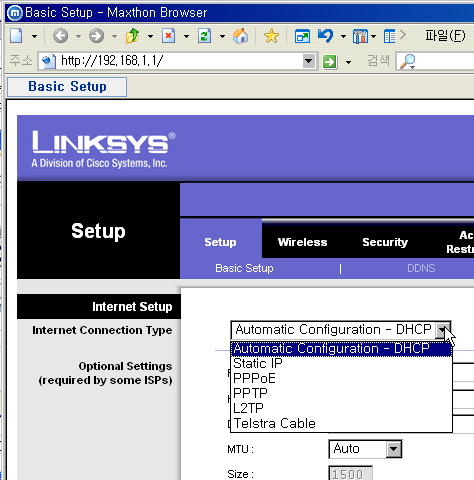
Task: Go back with the Back arrow
Action: [61, 36]
